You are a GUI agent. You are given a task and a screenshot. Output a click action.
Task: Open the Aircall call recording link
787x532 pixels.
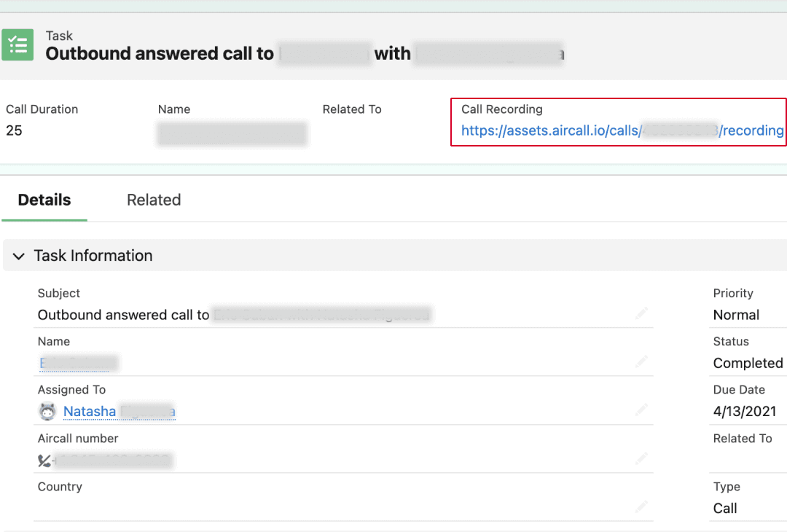[x=622, y=131]
